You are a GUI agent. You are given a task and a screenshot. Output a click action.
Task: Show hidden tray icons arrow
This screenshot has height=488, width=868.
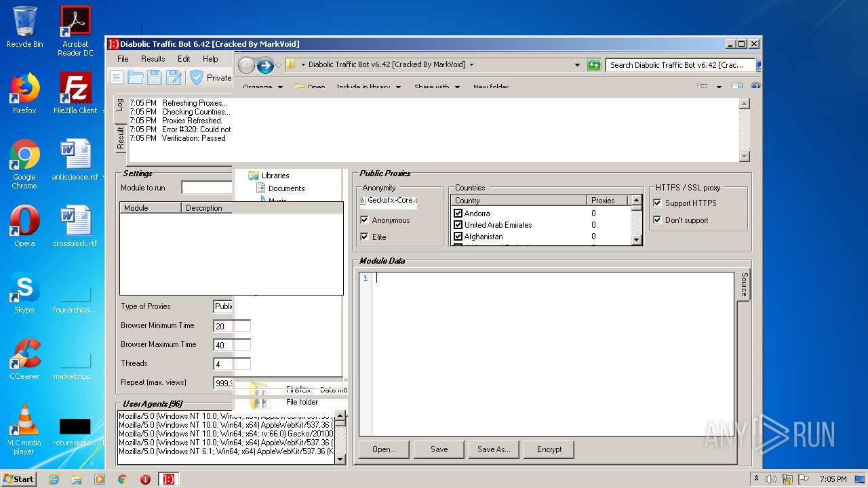pyautogui.click(x=757, y=479)
